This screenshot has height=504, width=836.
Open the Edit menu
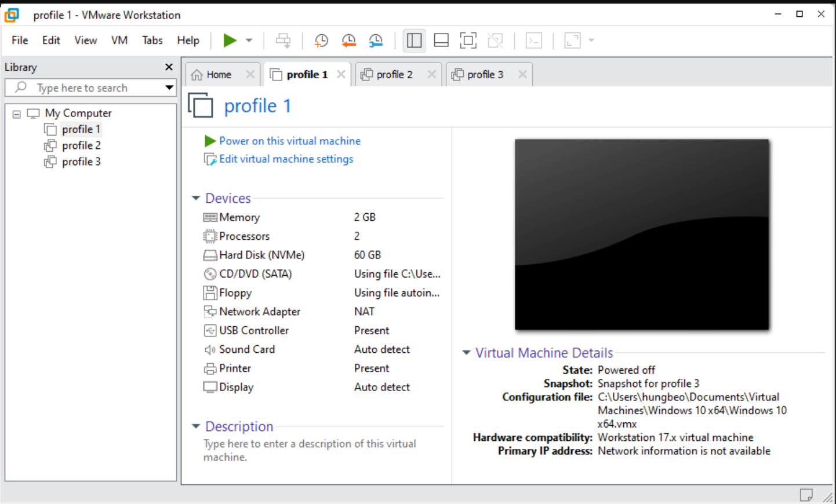[x=51, y=40]
